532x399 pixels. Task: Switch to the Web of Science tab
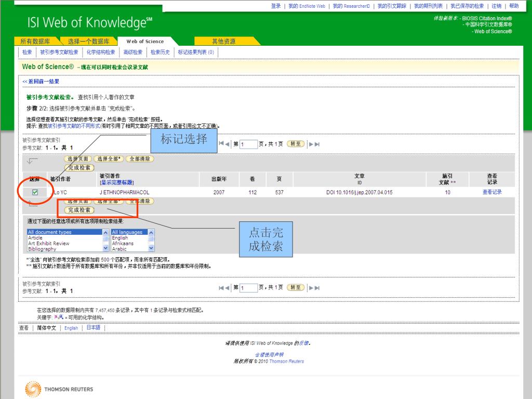click(x=145, y=41)
